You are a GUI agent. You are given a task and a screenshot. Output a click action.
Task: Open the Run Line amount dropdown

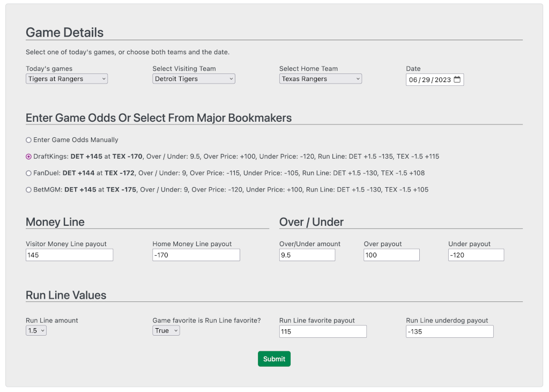(36, 330)
